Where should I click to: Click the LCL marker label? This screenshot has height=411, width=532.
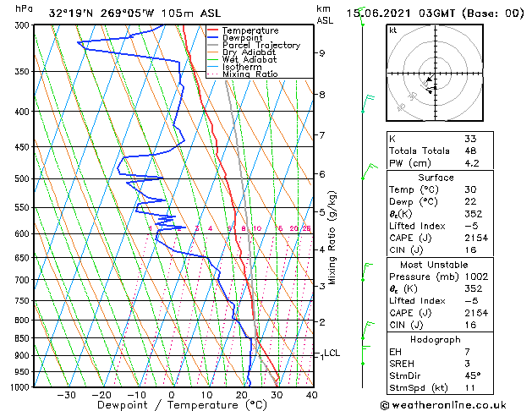pos(332,353)
